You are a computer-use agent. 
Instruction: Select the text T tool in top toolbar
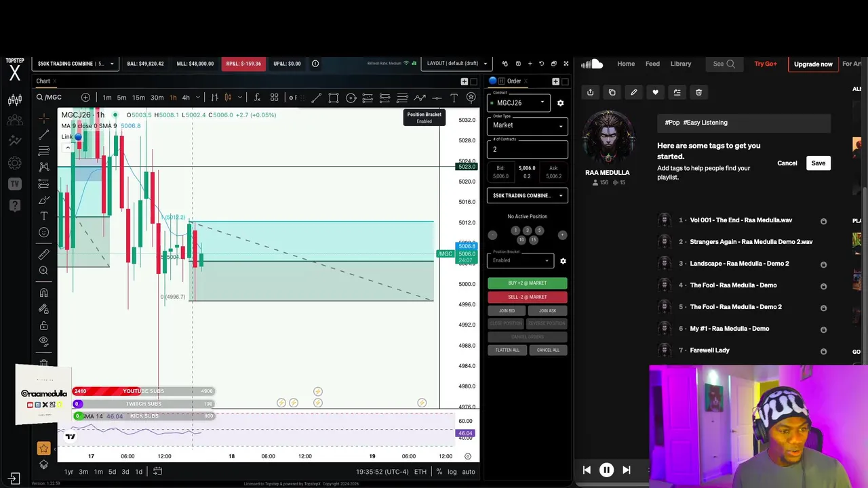coord(454,98)
